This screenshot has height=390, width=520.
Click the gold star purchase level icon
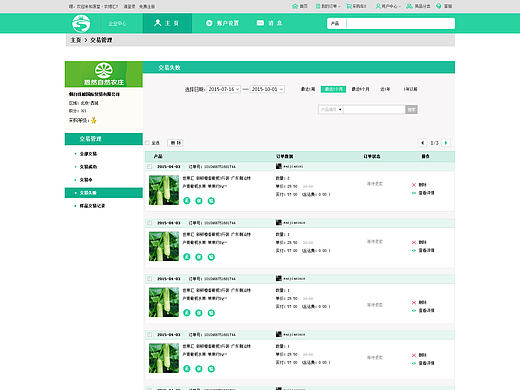94,120
